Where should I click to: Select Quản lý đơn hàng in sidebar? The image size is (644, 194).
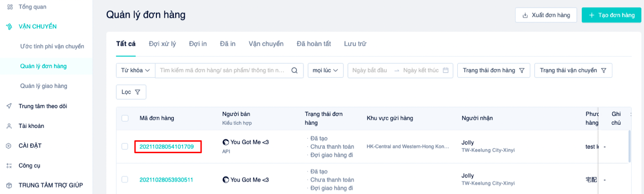[43, 66]
